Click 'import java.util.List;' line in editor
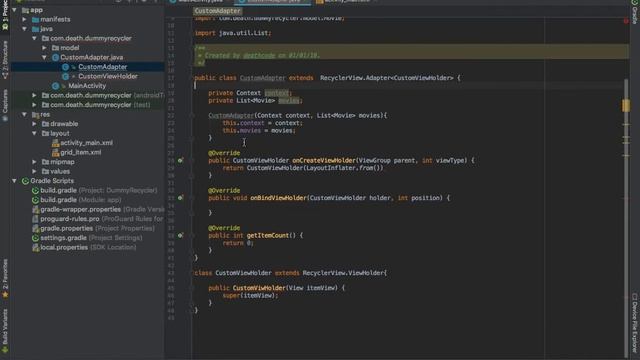The image size is (640, 360). pos(233,33)
